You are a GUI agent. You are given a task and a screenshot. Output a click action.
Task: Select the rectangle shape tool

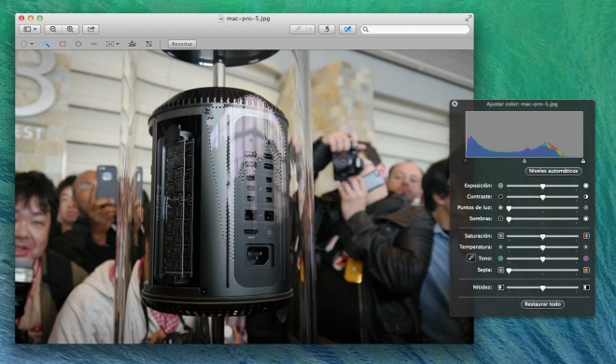point(63,44)
